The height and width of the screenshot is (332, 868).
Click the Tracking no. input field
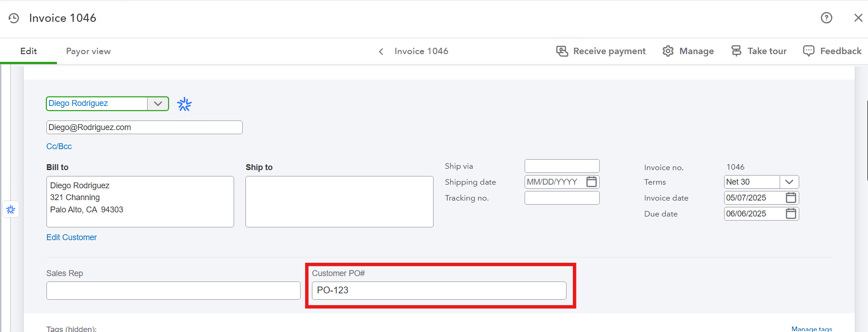562,198
